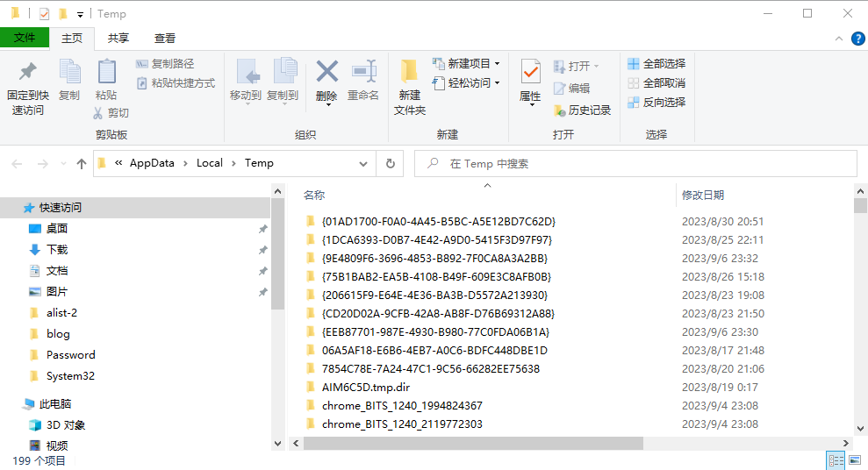
Task: Click the 在 Temp 中搜索 search box
Action: click(635, 164)
